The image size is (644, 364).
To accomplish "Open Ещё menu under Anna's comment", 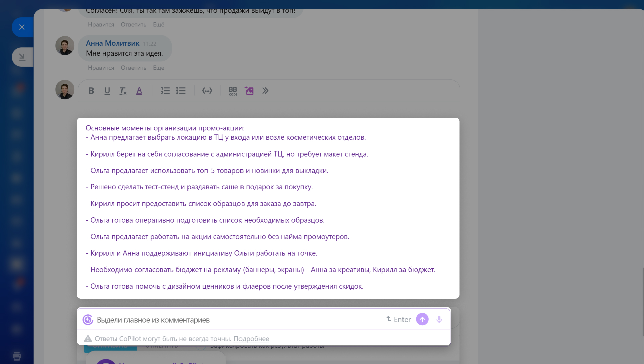I will point(158,68).
